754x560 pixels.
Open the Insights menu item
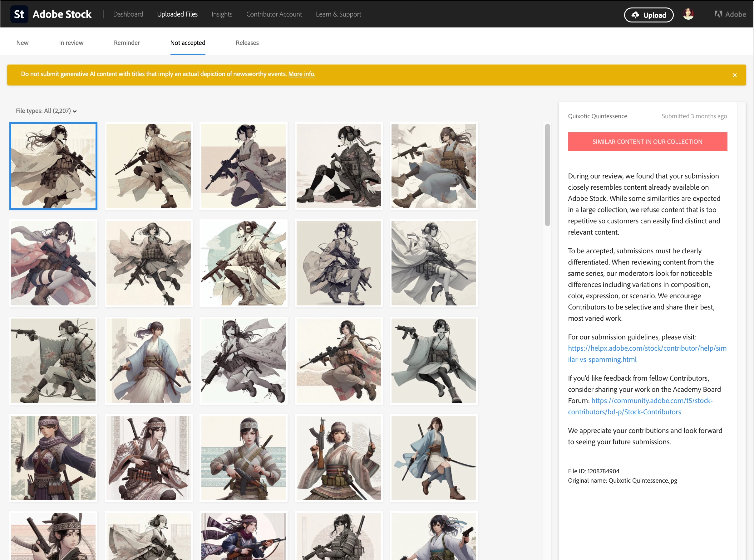click(222, 14)
